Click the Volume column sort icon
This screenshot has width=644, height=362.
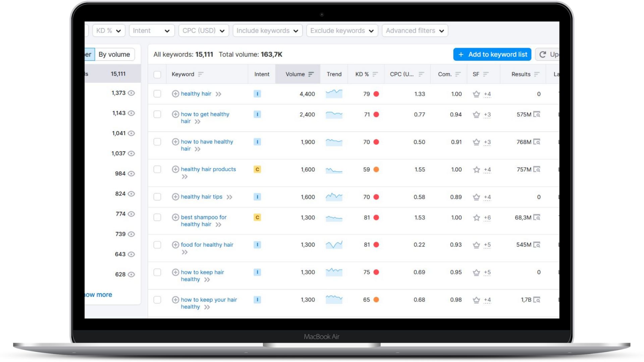coord(311,74)
